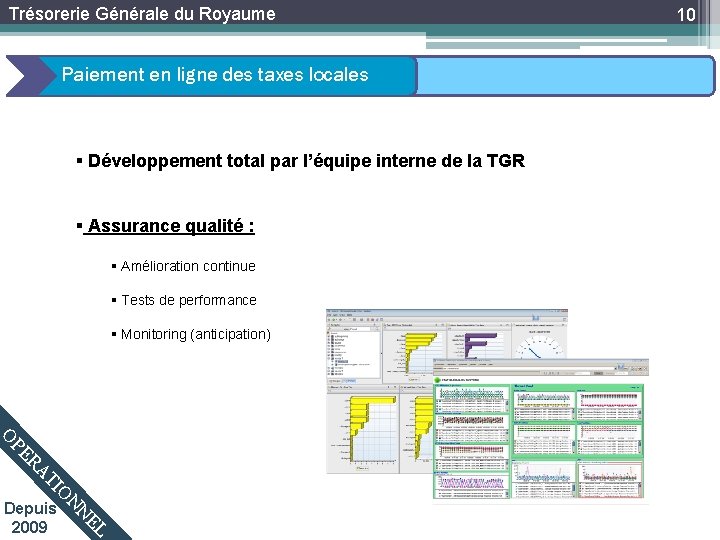Click the diagonal 'OPERATIONNEL' banner
This screenshot has width=720, height=540.
click(x=55, y=484)
